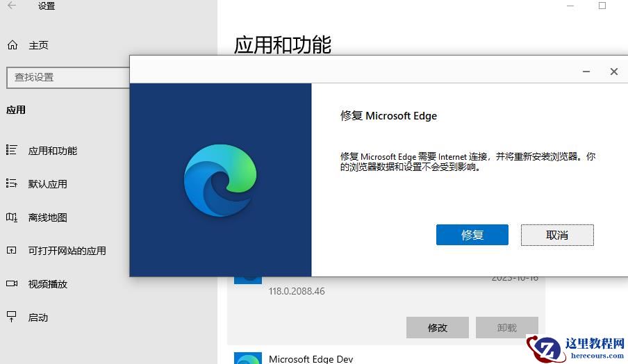The image size is (628, 364).
Task: Click the 取消 cancel button
Action: pos(557,235)
